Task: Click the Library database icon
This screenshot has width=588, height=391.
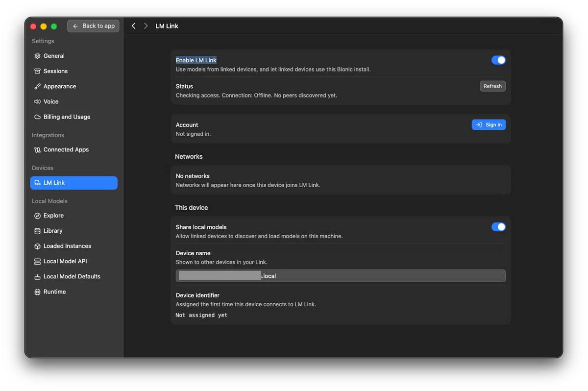Action: tap(37, 231)
